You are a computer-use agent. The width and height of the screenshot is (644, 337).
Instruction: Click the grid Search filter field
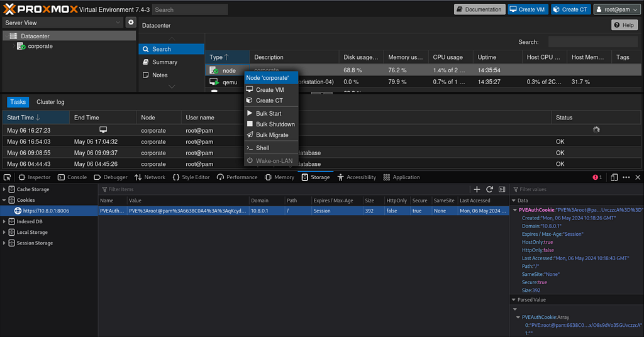pyautogui.click(x=593, y=42)
